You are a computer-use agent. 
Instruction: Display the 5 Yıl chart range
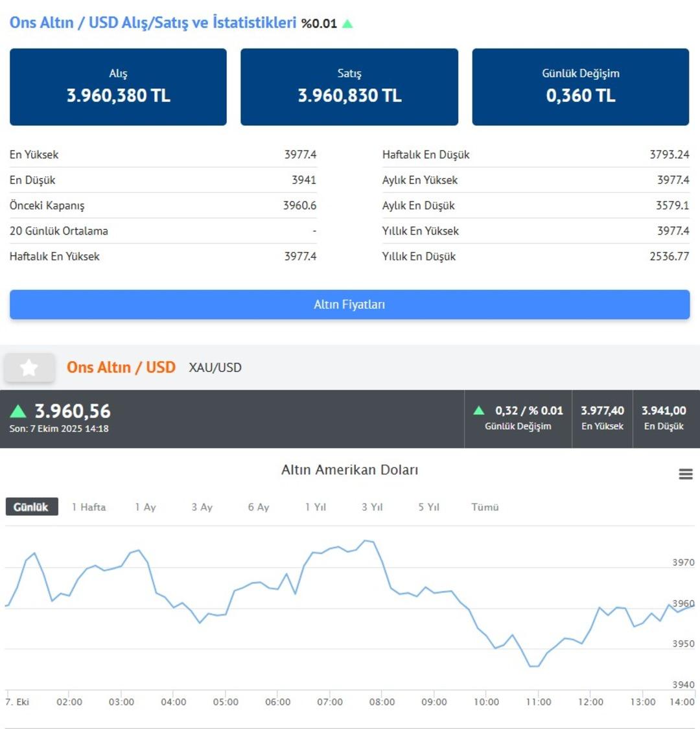click(x=428, y=507)
